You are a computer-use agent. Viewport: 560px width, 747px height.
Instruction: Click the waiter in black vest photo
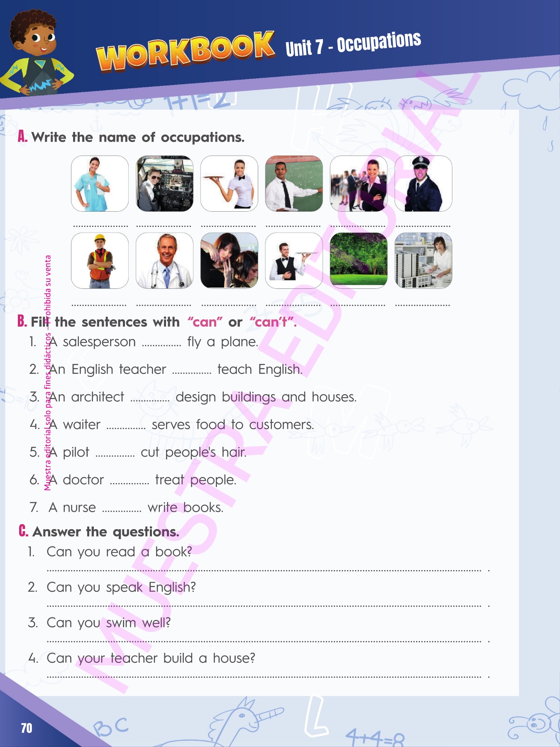click(x=294, y=261)
